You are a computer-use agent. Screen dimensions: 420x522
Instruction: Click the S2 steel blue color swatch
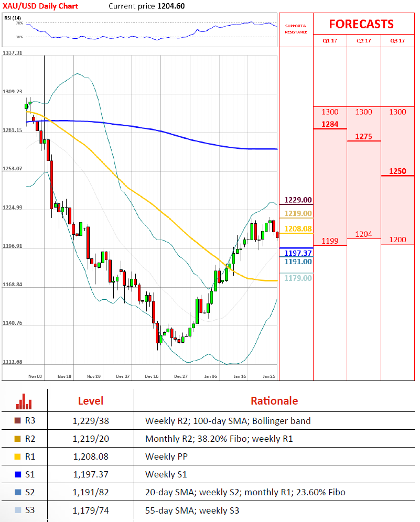(18, 492)
